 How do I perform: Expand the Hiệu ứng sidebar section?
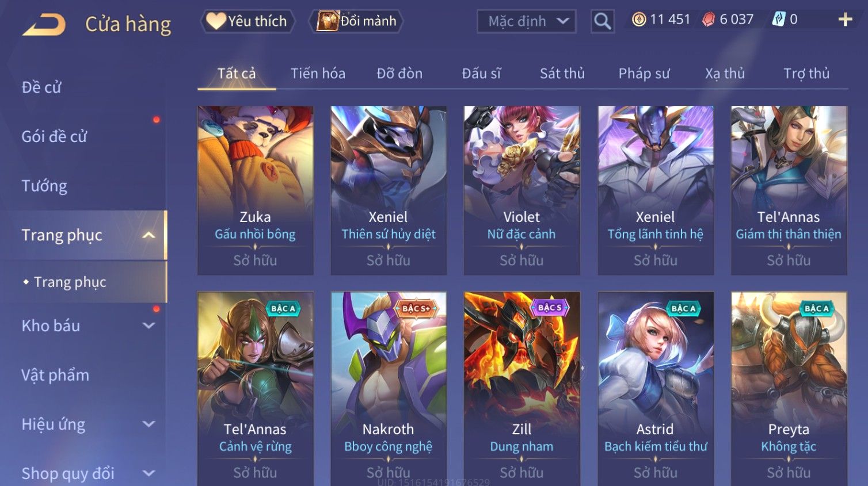click(149, 424)
